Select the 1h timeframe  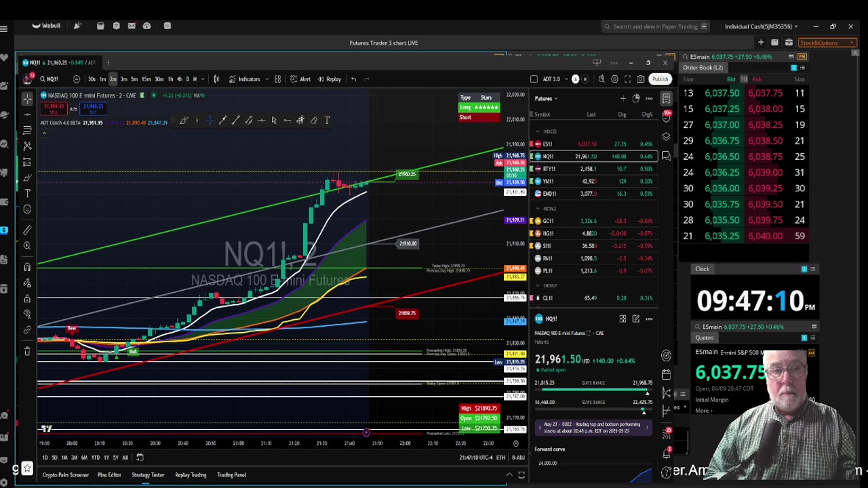(x=170, y=79)
